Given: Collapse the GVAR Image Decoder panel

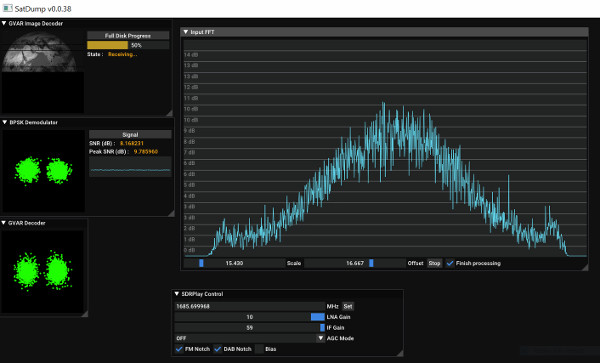Looking at the screenshot, I should point(4,23).
